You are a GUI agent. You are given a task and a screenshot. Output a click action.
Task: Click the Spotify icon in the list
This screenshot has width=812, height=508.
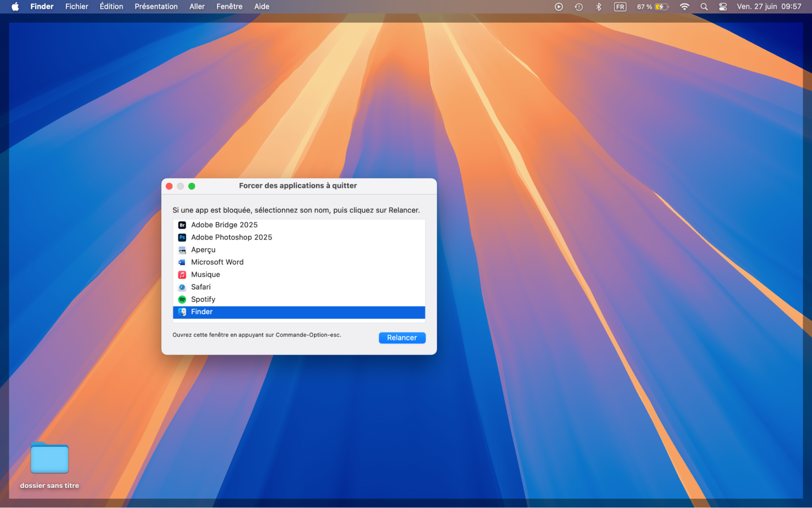click(x=182, y=300)
